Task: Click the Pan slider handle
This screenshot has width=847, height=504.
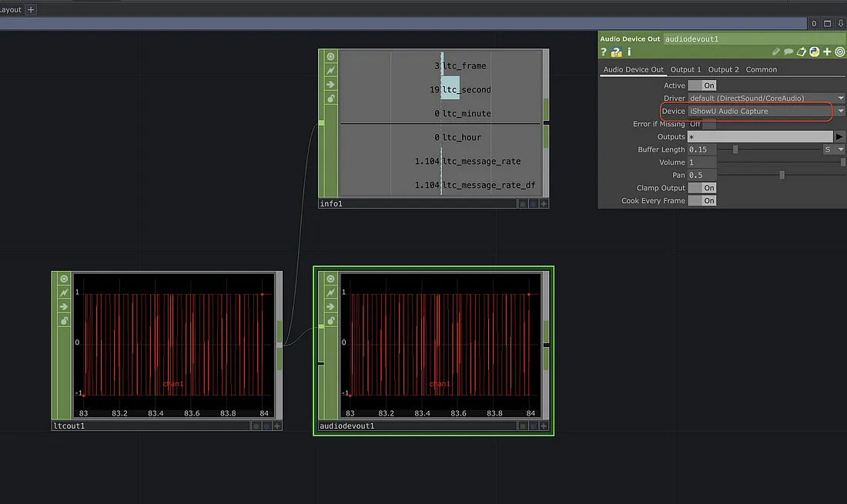Action: (x=782, y=175)
